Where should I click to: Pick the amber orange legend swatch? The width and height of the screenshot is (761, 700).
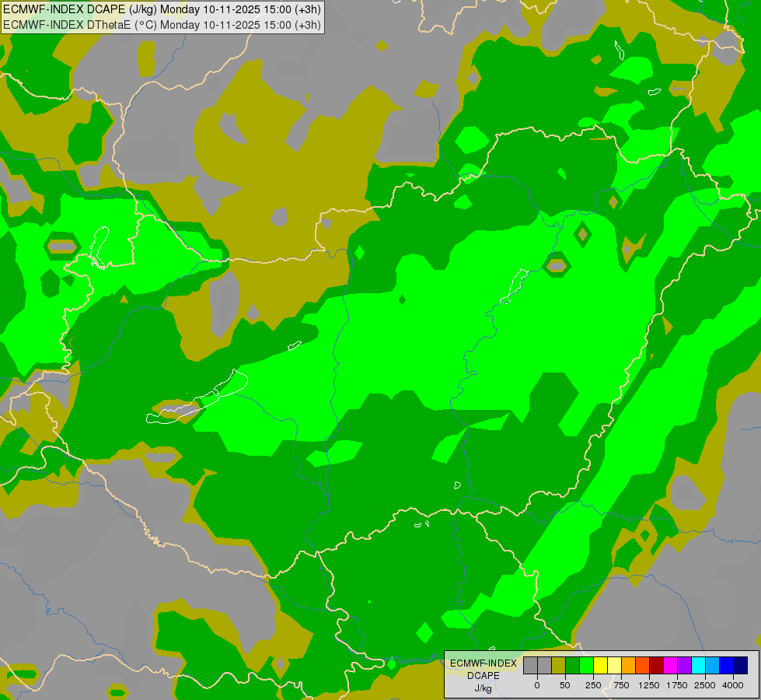point(629,665)
